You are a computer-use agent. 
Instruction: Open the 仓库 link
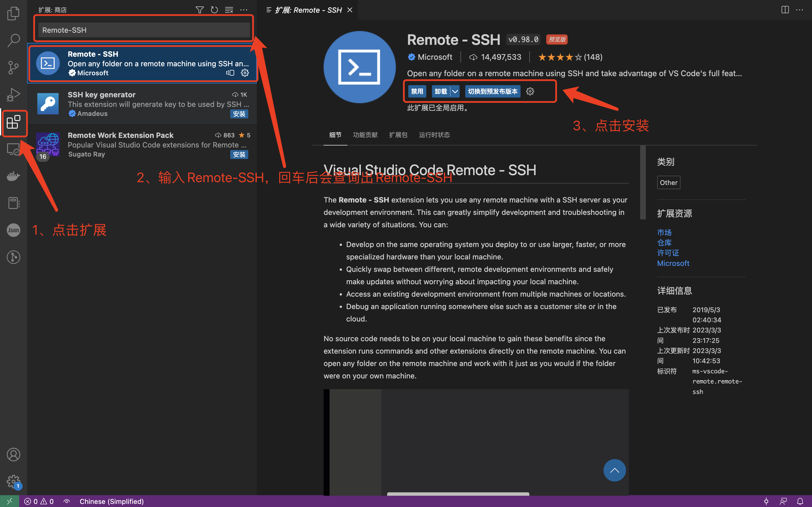coord(664,243)
